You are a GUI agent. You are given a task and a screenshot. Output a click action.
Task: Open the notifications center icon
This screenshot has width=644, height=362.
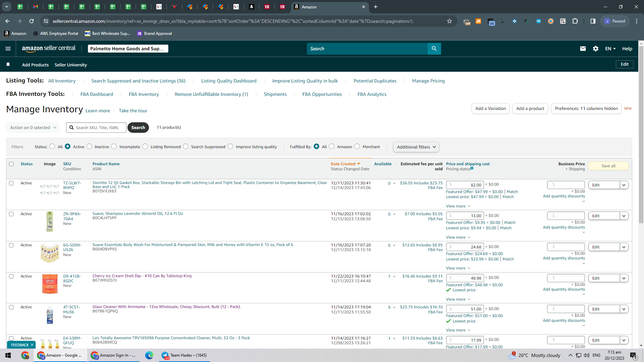[x=633, y=355]
